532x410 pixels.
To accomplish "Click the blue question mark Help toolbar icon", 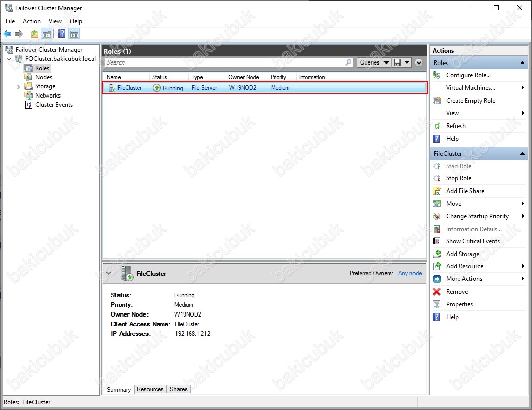I will click(62, 34).
